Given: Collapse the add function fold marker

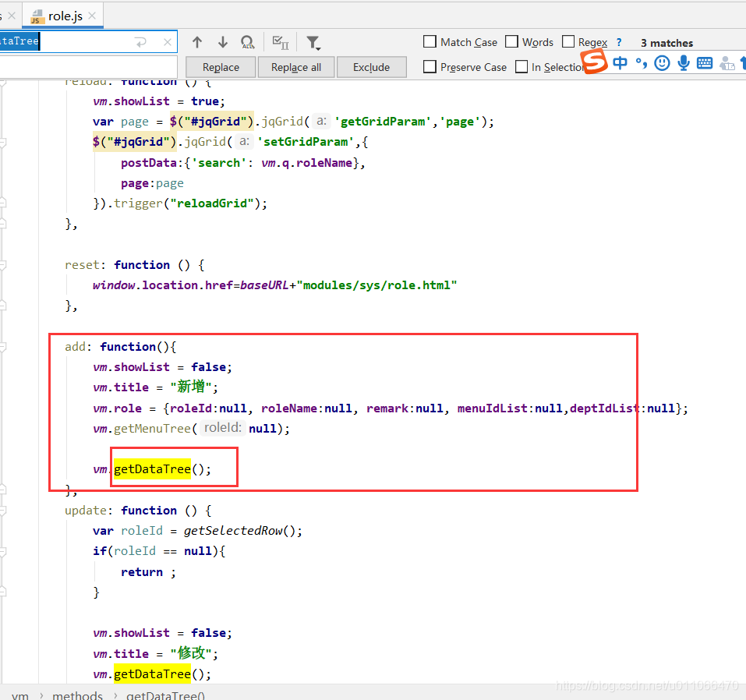Looking at the screenshot, I should click(3, 348).
